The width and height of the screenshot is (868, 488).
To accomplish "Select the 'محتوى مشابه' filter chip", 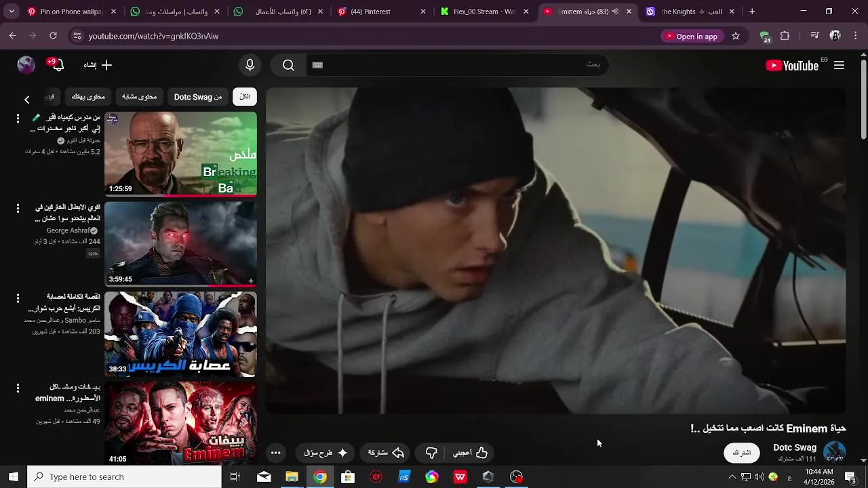I will (x=139, y=97).
